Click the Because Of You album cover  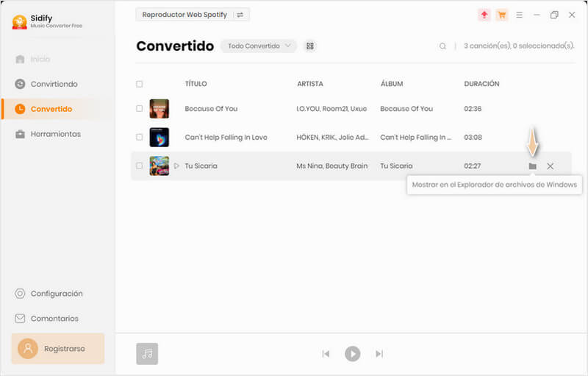159,109
